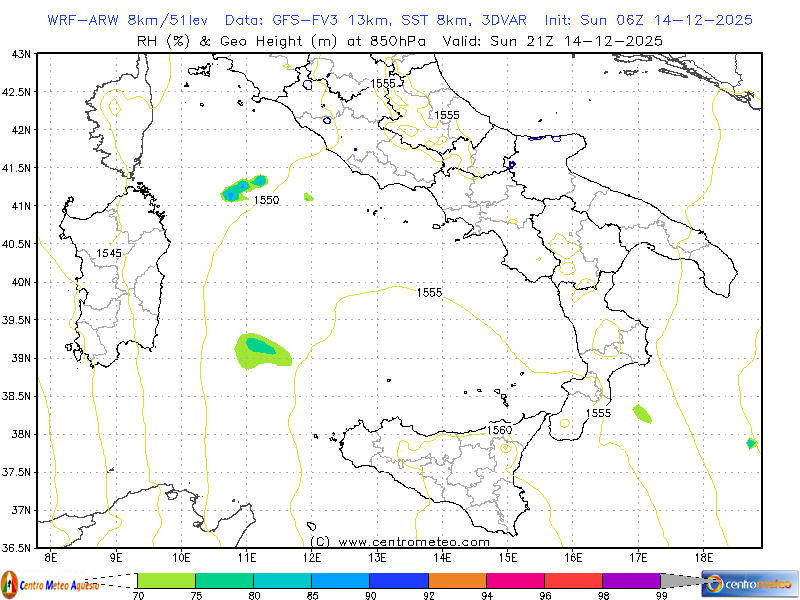This screenshot has width=800, height=600.
Task: Select the purple 98-99 legend swatch
Action: click(631, 581)
